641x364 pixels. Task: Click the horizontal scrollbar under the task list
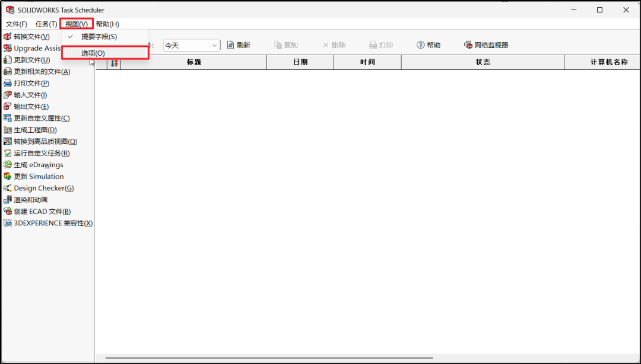tap(269, 358)
